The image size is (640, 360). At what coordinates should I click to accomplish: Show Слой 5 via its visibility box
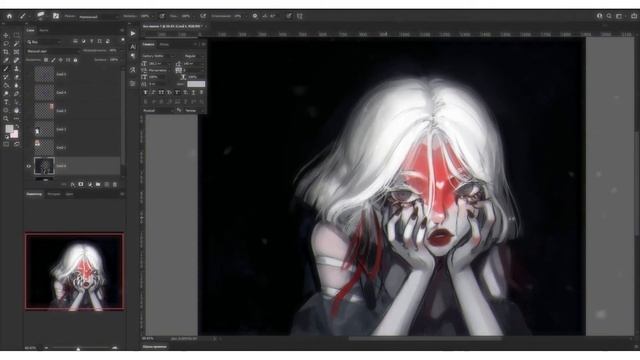coord(29,74)
